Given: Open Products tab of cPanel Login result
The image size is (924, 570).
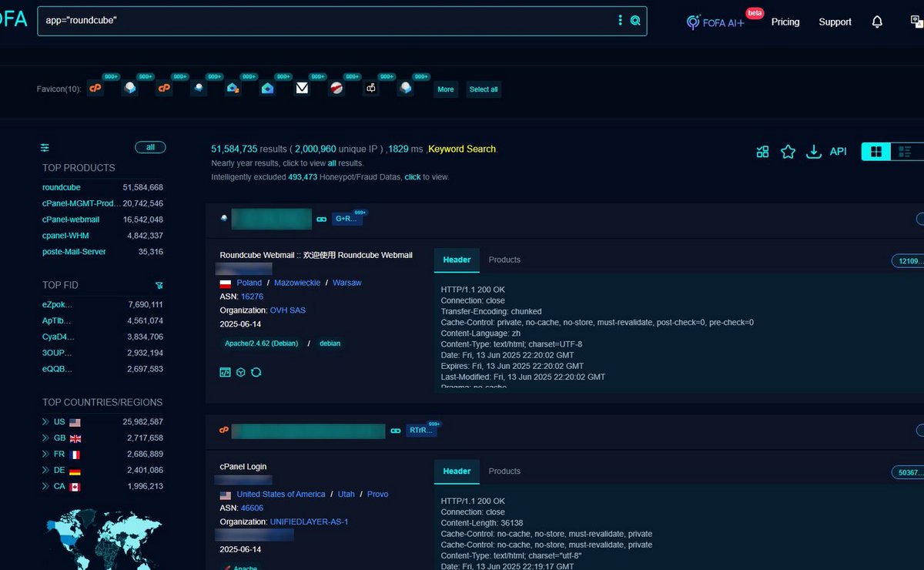Looking at the screenshot, I should click(x=504, y=471).
